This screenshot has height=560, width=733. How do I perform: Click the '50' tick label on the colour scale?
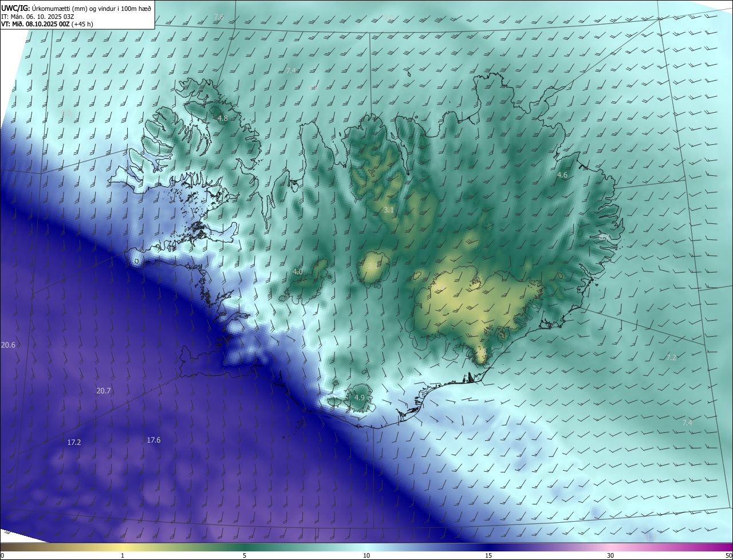point(728,555)
